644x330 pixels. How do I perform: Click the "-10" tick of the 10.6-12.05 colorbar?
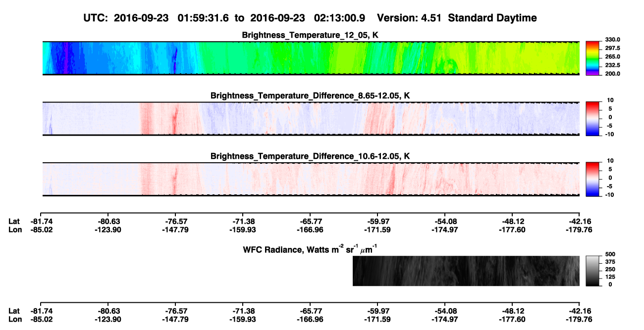[x=609, y=194]
